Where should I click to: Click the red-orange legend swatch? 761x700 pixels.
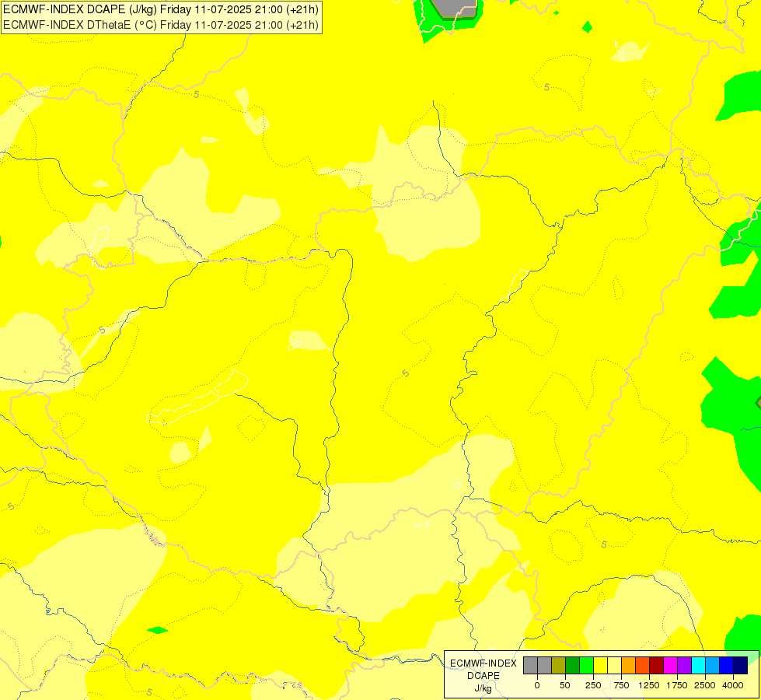(x=643, y=665)
